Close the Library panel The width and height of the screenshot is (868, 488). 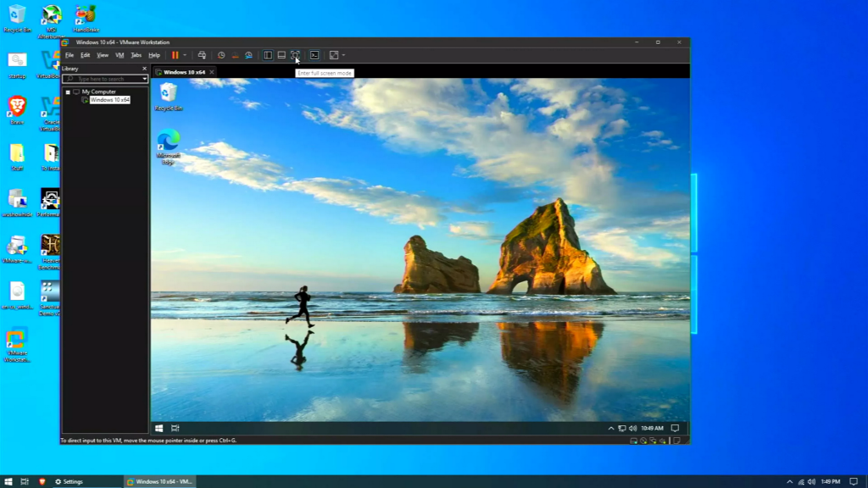144,69
